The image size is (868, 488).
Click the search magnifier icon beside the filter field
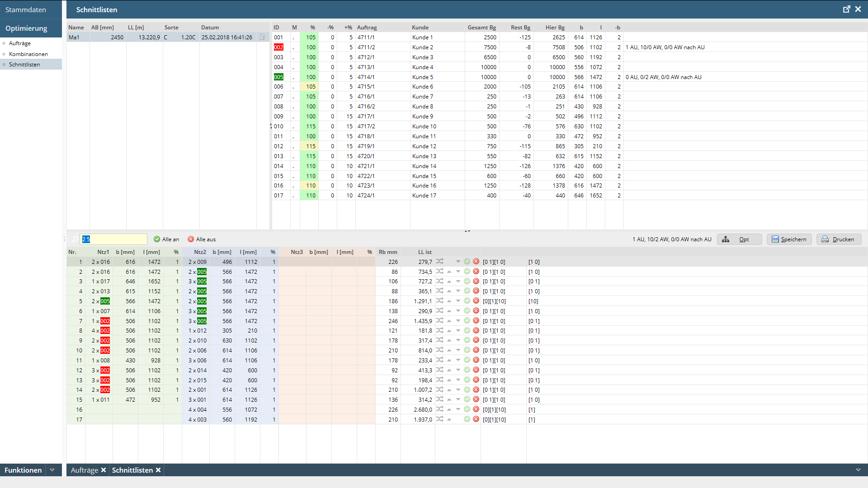pos(75,239)
